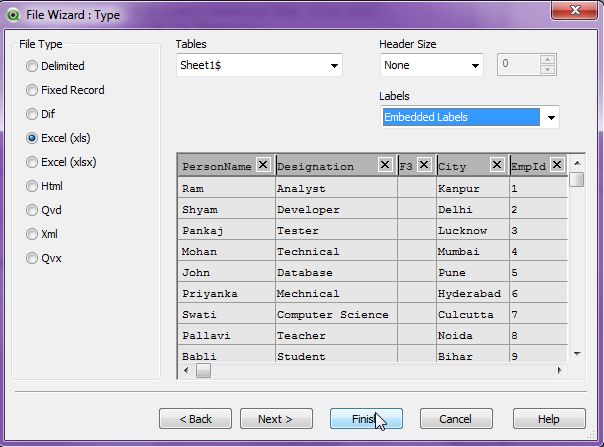Click the cell containing Pankaj
The height and width of the screenshot is (447, 604).
(227, 231)
